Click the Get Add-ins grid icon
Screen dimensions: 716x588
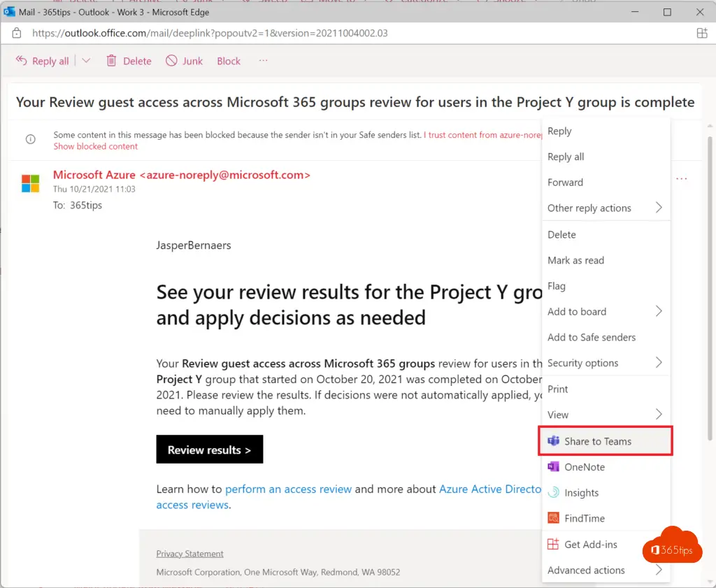[554, 544]
